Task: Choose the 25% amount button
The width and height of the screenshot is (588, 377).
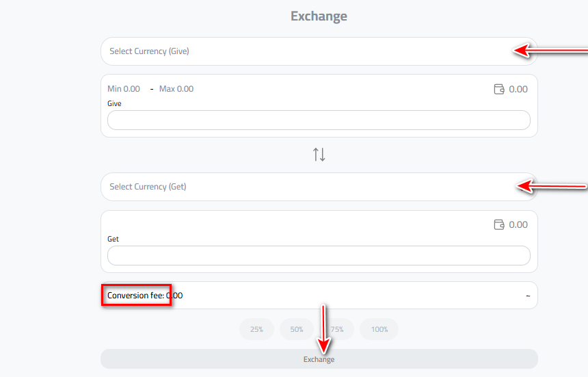Action: pos(256,329)
